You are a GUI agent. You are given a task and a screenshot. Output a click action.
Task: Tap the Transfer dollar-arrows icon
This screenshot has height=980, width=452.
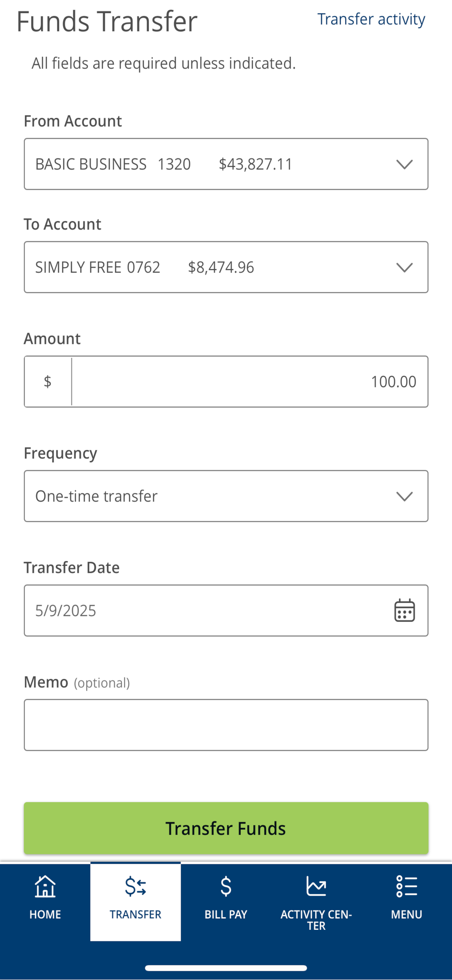[136, 886]
